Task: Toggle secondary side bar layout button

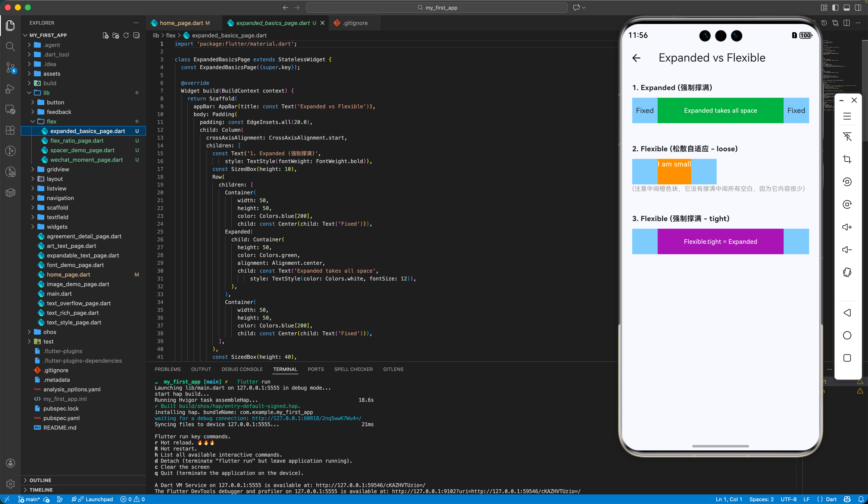Action: (x=858, y=8)
